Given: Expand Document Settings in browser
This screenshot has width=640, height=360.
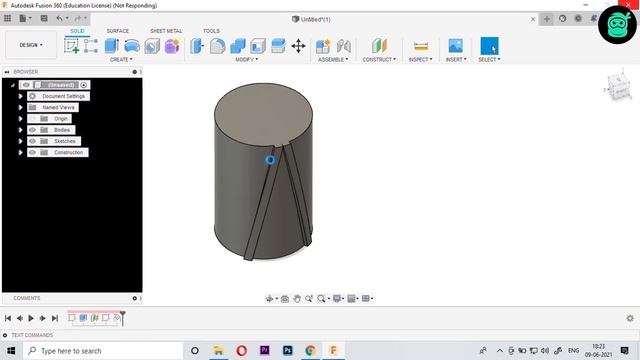Looking at the screenshot, I should (x=20, y=96).
